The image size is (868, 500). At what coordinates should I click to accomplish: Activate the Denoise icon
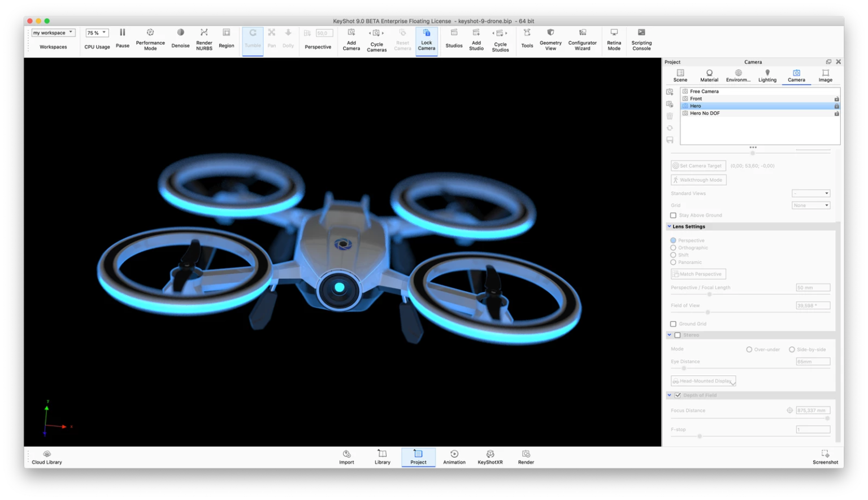tap(180, 32)
